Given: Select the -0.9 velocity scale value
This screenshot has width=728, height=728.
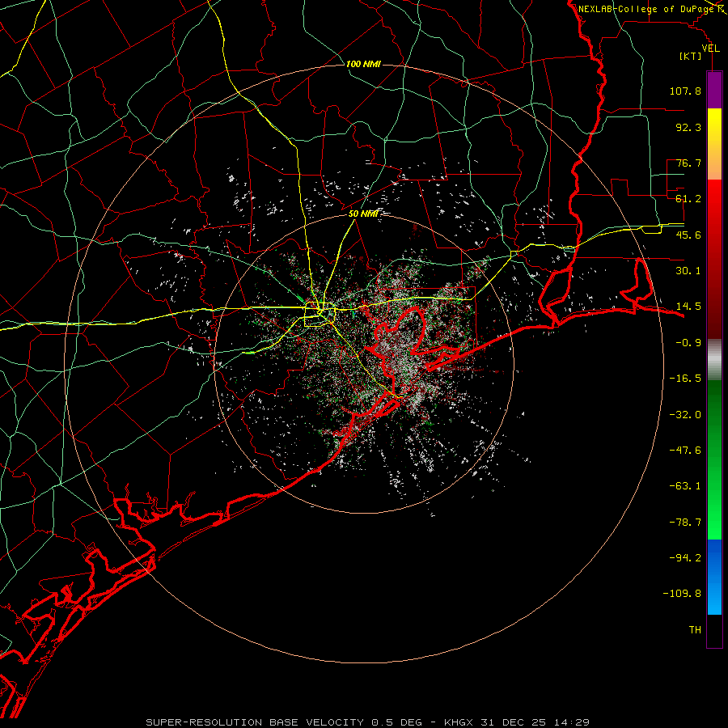Looking at the screenshot, I should [x=688, y=343].
